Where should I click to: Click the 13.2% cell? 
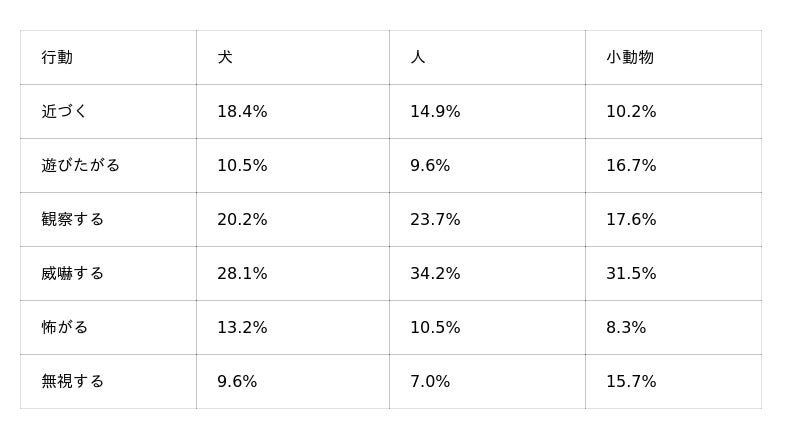coord(242,328)
